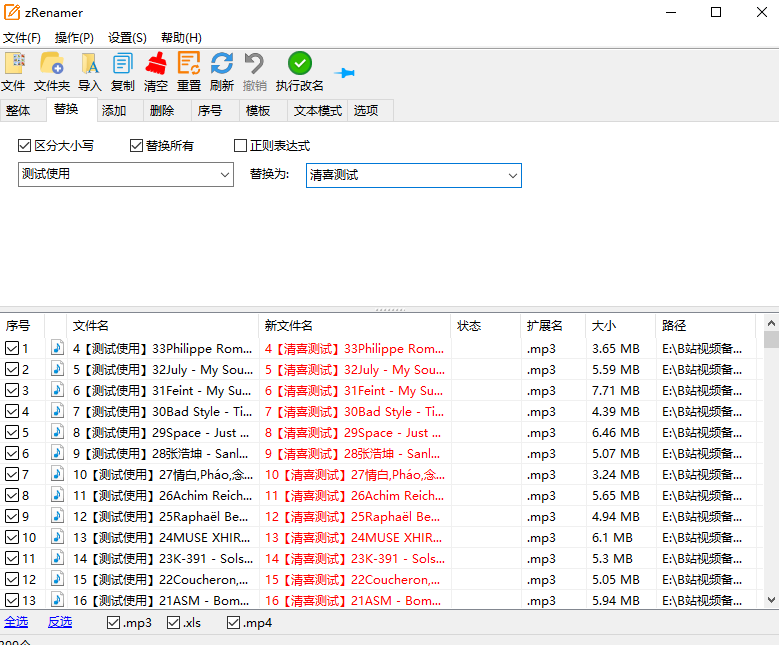Click the 全选 select-all link
Viewport: 779px width, 645px height.
click(17, 623)
